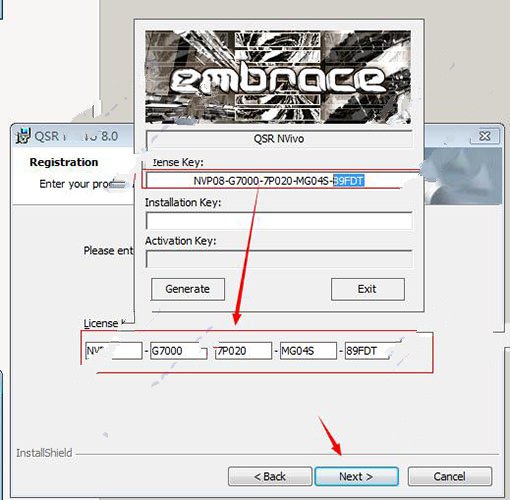
Task: Go back with the < Back button
Action: (x=270, y=476)
